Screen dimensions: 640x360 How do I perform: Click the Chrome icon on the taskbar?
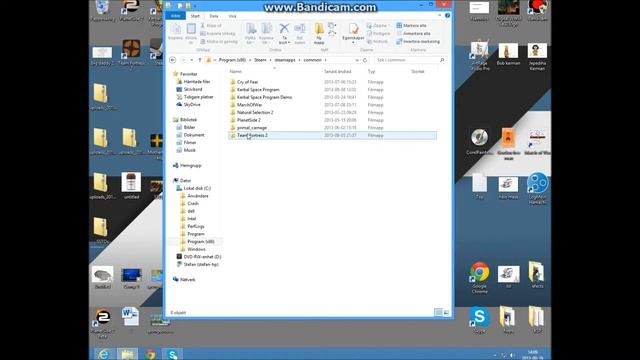click(150, 354)
